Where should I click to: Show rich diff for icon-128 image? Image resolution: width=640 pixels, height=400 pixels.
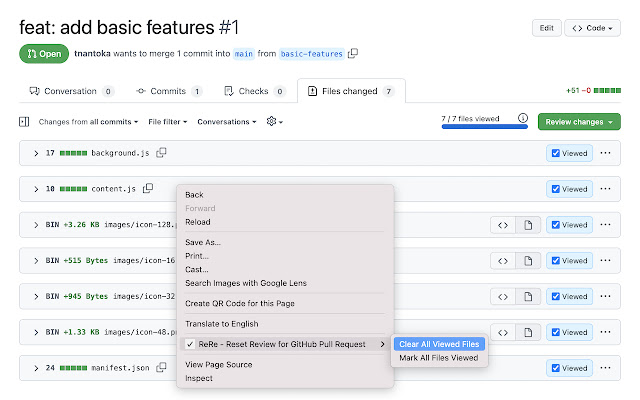pos(528,225)
